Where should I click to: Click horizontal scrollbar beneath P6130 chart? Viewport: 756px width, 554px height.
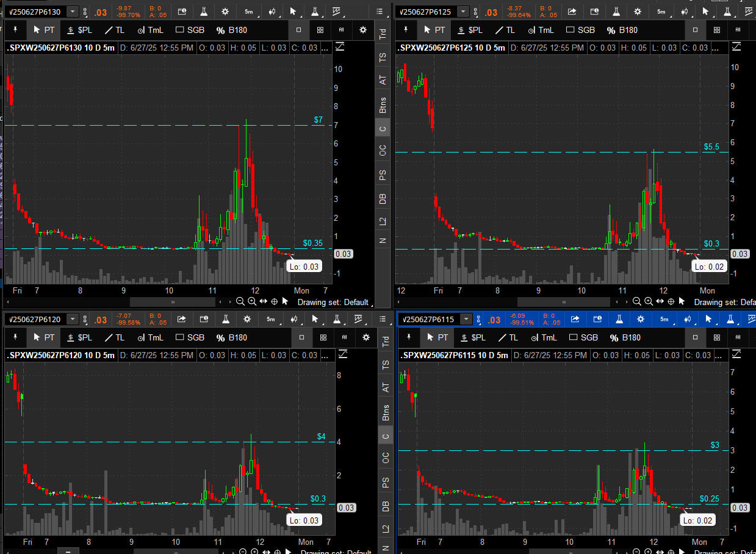(x=173, y=302)
